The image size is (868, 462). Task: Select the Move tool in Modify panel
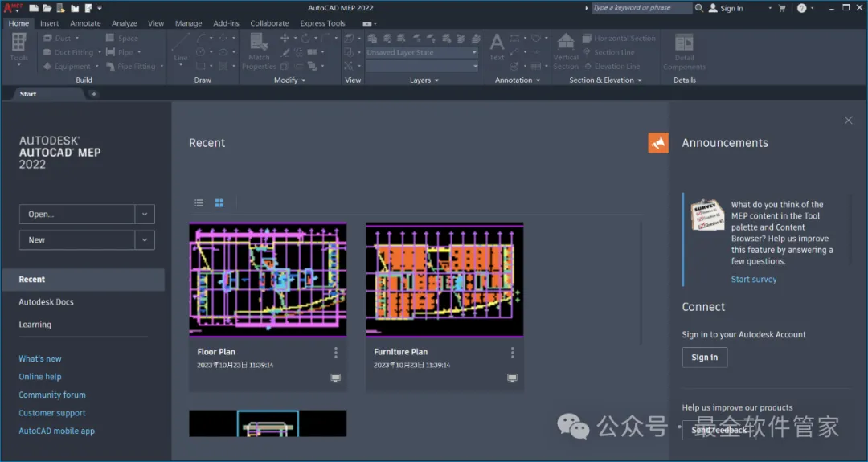[x=285, y=39]
